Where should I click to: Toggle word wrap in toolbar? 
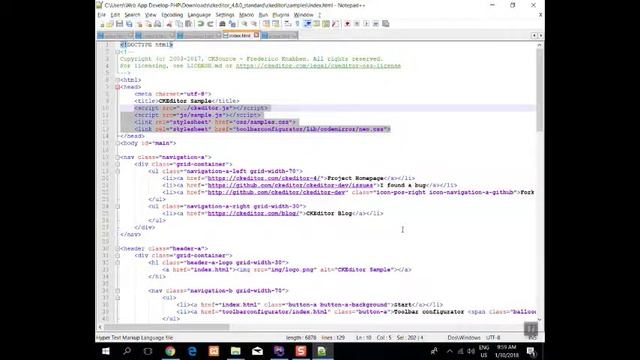[288, 24]
